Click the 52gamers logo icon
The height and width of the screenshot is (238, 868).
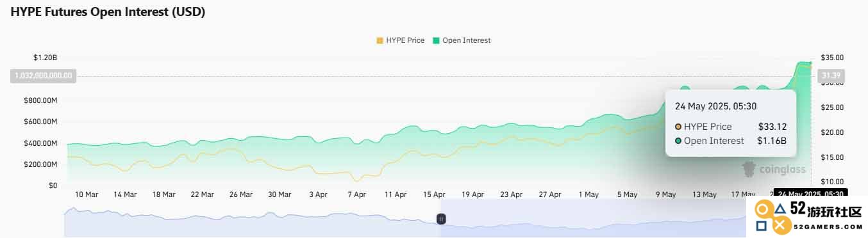pyautogui.click(x=771, y=218)
